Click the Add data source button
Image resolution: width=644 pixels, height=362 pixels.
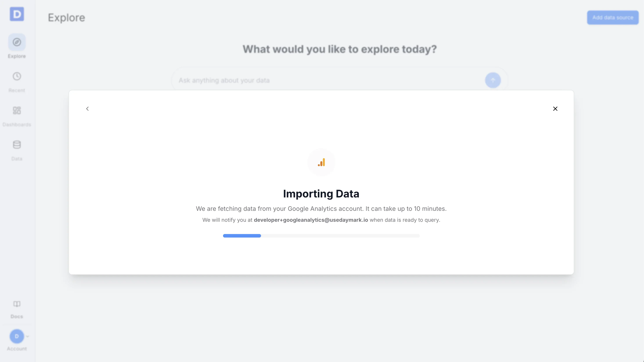pos(612,17)
